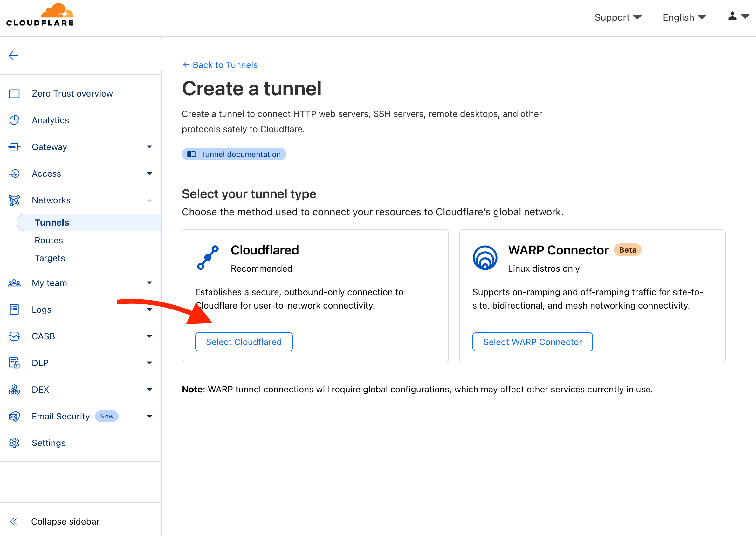Click the Cloudflare logo

40,15
